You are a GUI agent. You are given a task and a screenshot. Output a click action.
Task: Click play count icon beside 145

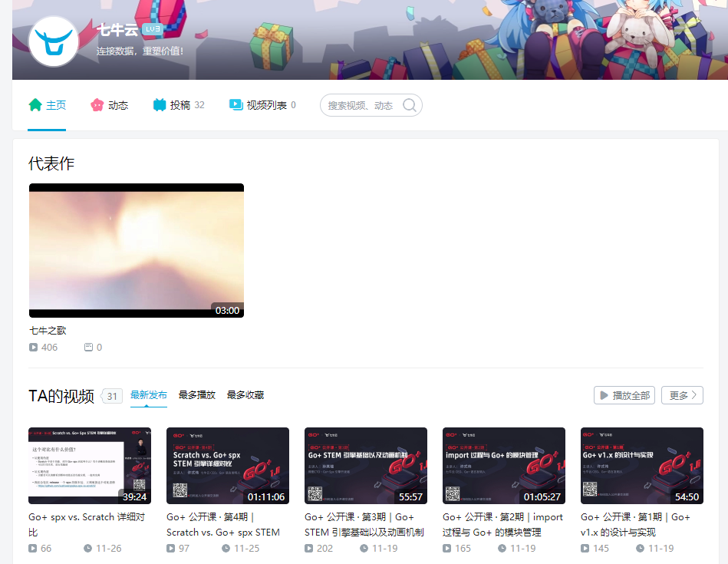pos(585,548)
